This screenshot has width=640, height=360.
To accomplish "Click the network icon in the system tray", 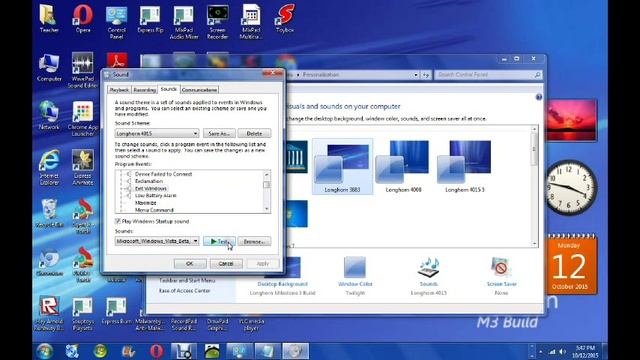I will pyautogui.click(x=552, y=351).
